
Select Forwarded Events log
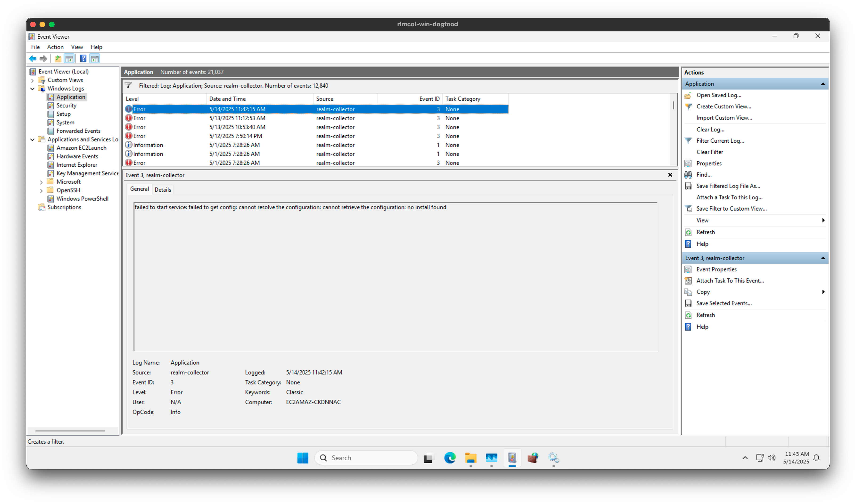[x=79, y=131]
